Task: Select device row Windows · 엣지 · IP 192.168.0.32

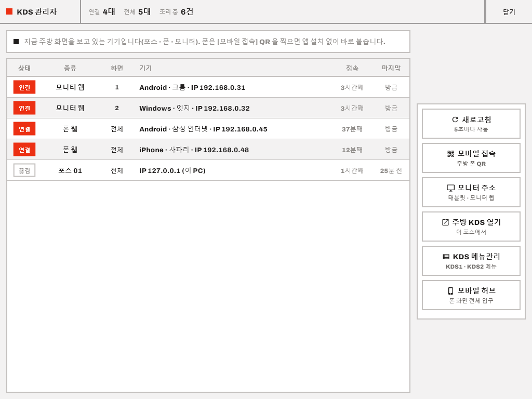Action: (x=208, y=108)
